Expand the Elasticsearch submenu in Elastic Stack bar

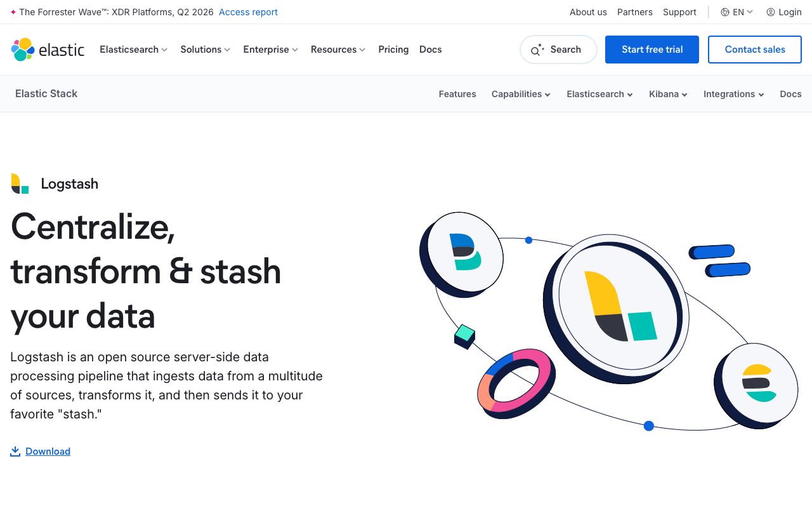click(x=599, y=94)
